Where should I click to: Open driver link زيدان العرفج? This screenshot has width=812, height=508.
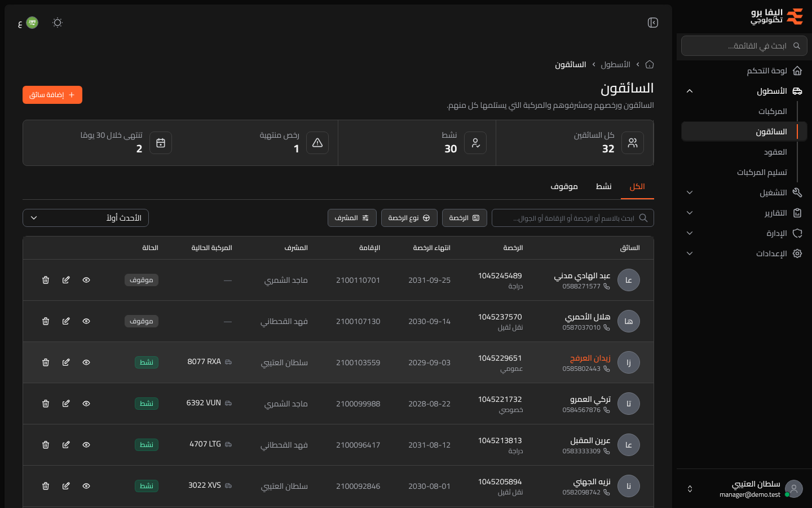coord(590,358)
